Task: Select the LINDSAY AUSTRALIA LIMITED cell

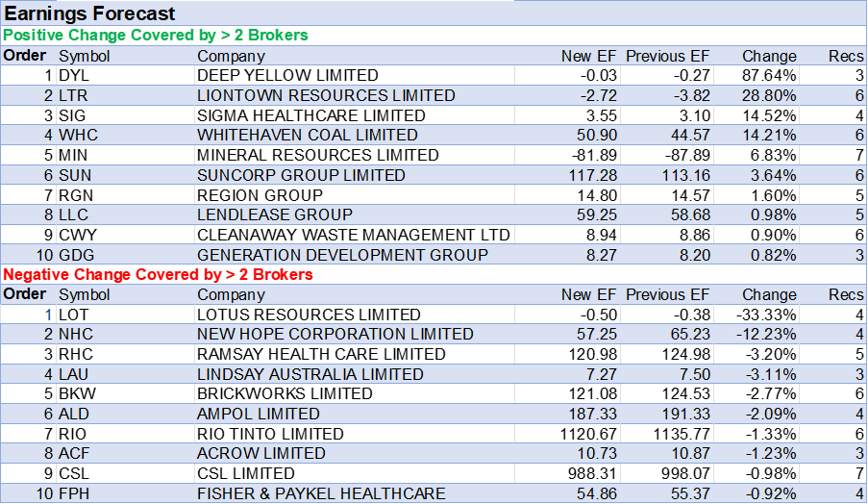Action: click(x=310, y=374)
